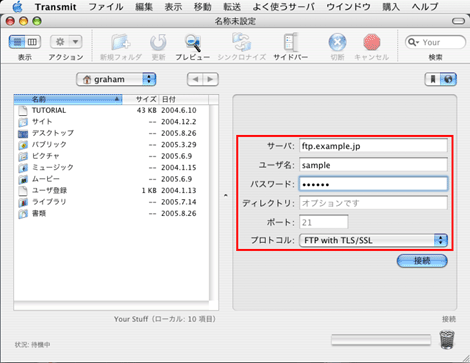
Task: Click the 43 KB size of TUTORIAL
Action: point(147,110)
